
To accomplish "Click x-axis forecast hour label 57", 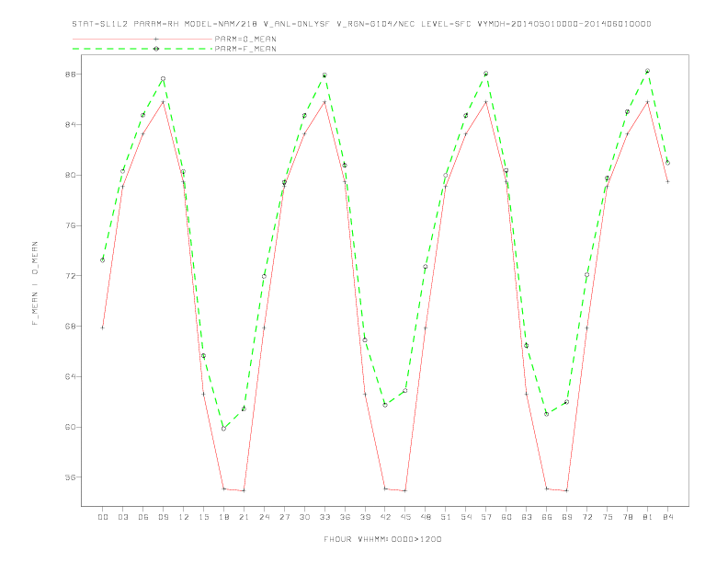I will pos(486,517).
